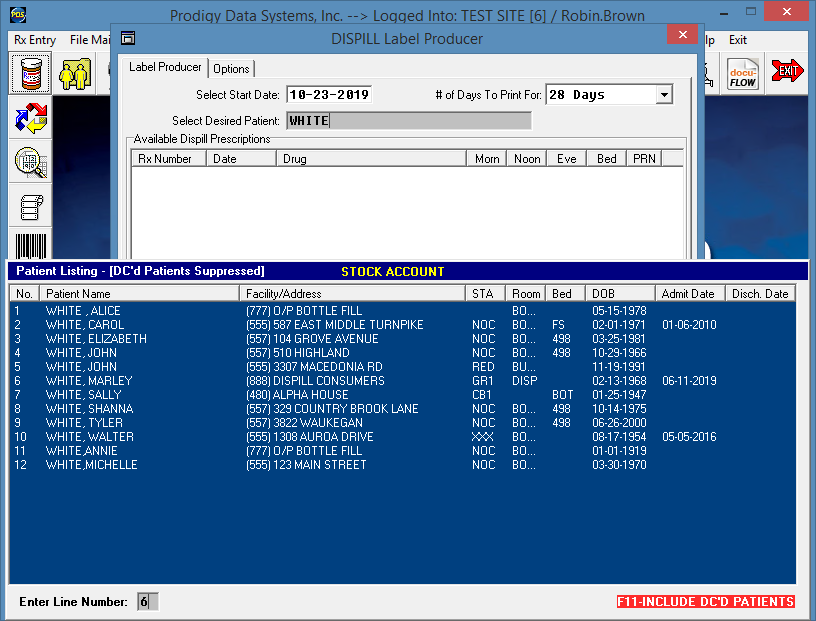Screen dimensions: 816x621
Task: Close the DISPILL Label Producer window
Action: pyautogui.click(x=683, y=35)
